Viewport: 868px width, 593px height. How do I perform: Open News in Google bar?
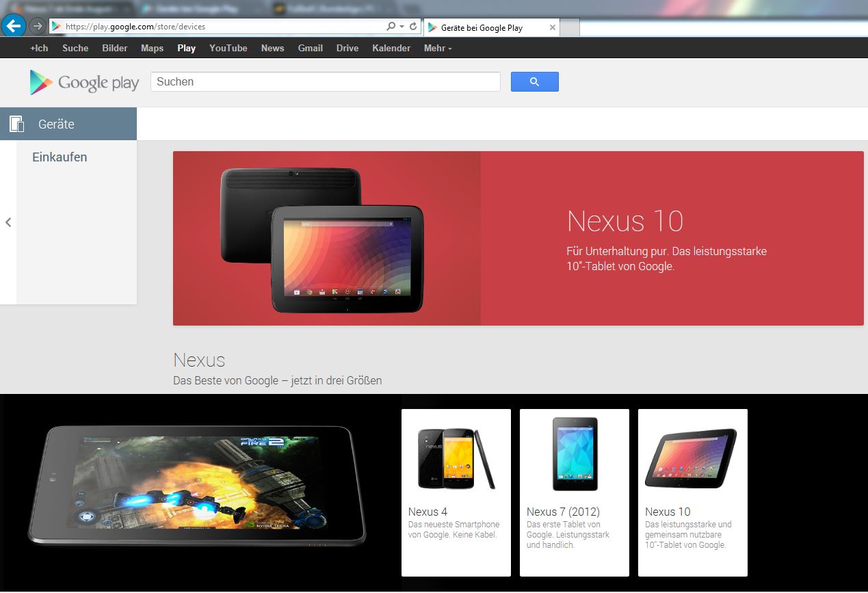[272, 48]
